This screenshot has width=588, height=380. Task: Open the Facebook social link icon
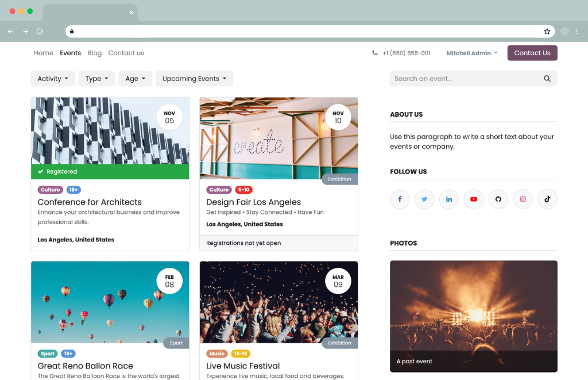tap(400, 199)
